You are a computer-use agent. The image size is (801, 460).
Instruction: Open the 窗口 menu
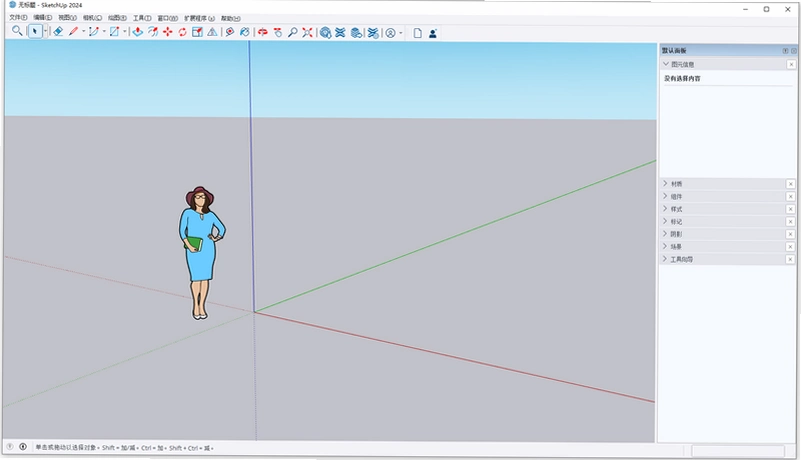168,18
